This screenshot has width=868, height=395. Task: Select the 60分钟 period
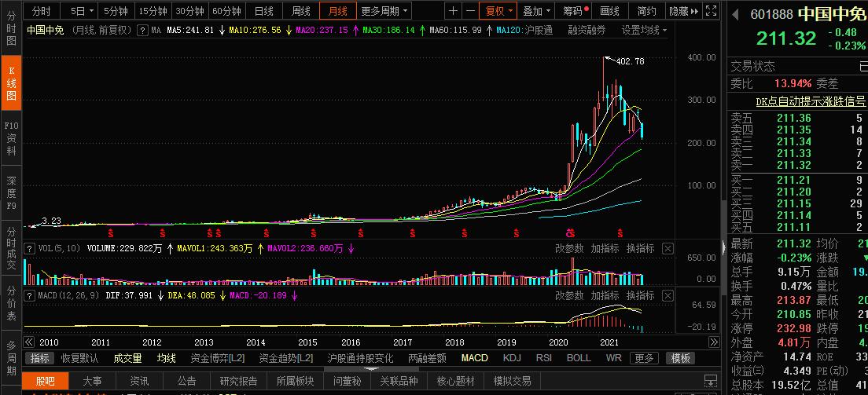(x=227, y=10)
